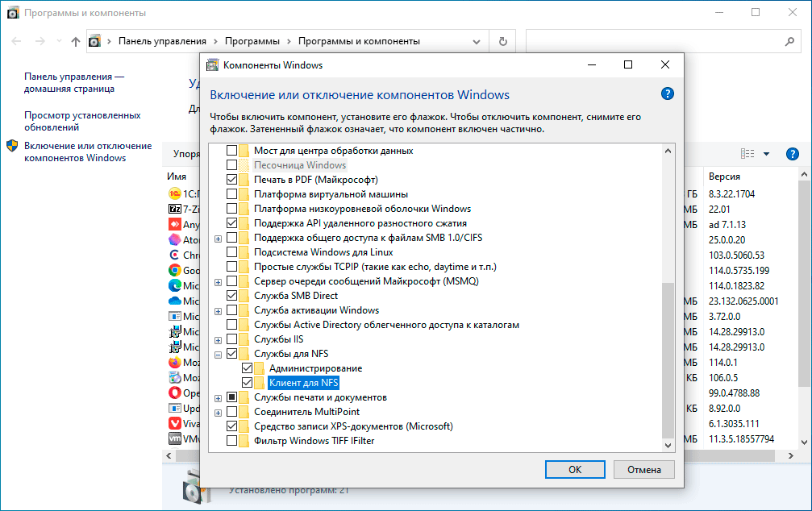This screenshot has height=511, width=812.
Task: Uncheck Печать в PDF (Майкрософт)
Action: click(232, 180)
